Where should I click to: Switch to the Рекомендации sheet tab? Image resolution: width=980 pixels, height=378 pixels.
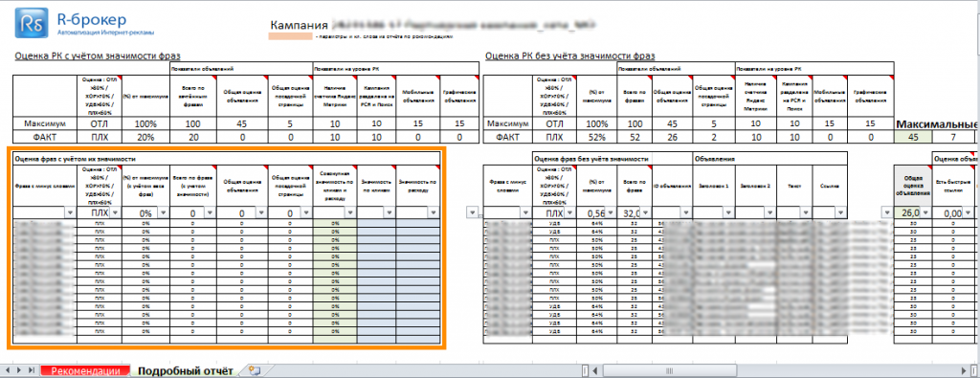(x=85, y=371)
